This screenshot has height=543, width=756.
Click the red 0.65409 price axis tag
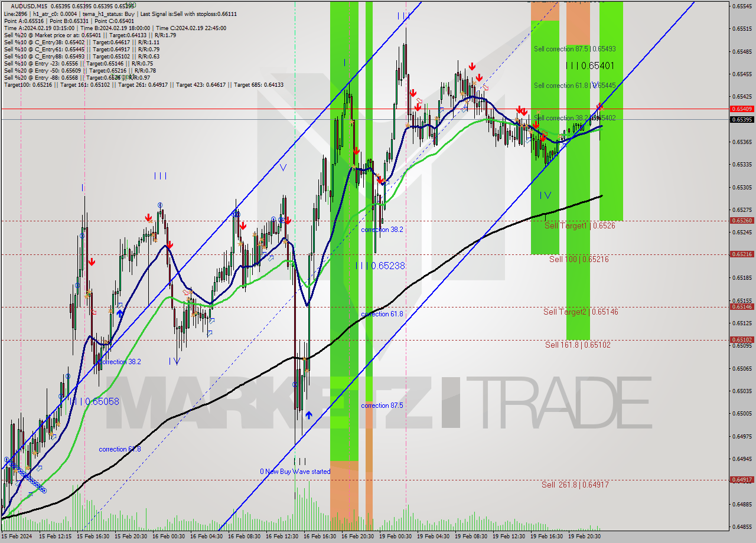point(742,109)
